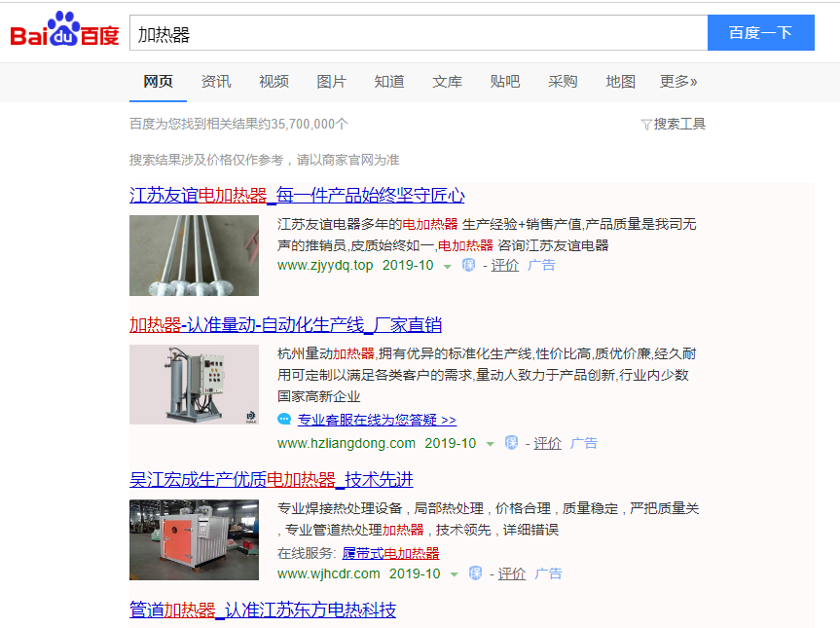The height and width of the screenshot is (628, 840).
Task: Click the www.hzliangdong.com URL
Action: point(347,444)
